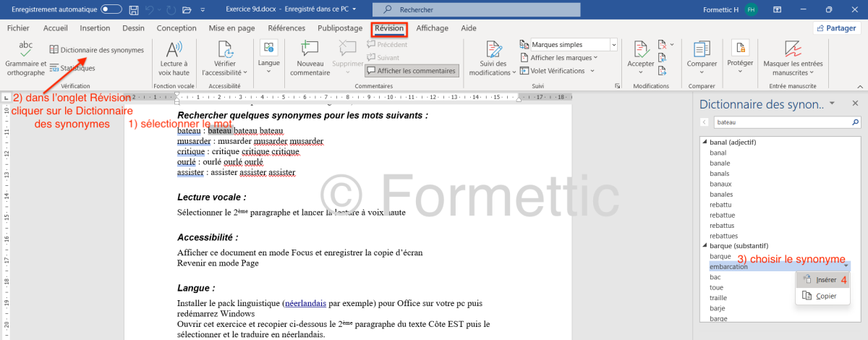Open Grammaire et orthographe checker
The width and height of the screenshot is (868, 340).
(x=25, y=56)
